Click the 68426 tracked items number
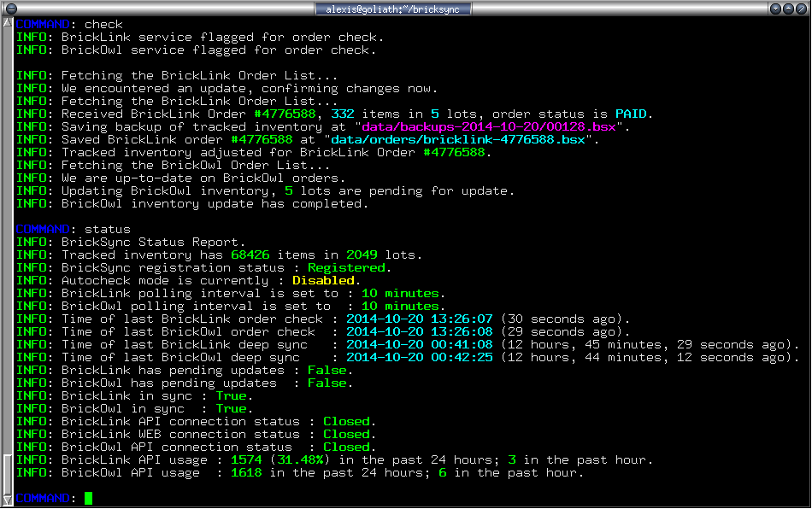The height and width of the screenshot is (509, 812). pyautogui.click(x=250, y=254)
